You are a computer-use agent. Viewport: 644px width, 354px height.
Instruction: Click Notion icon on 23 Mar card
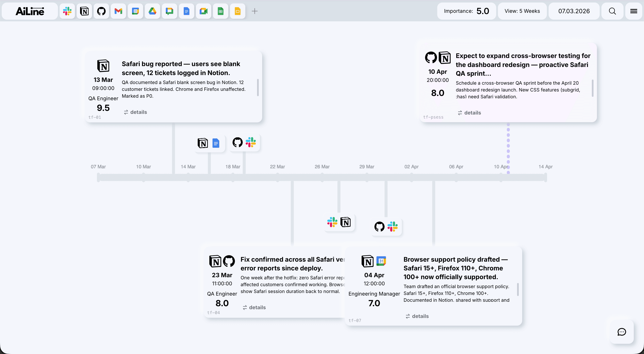(215, 261)
